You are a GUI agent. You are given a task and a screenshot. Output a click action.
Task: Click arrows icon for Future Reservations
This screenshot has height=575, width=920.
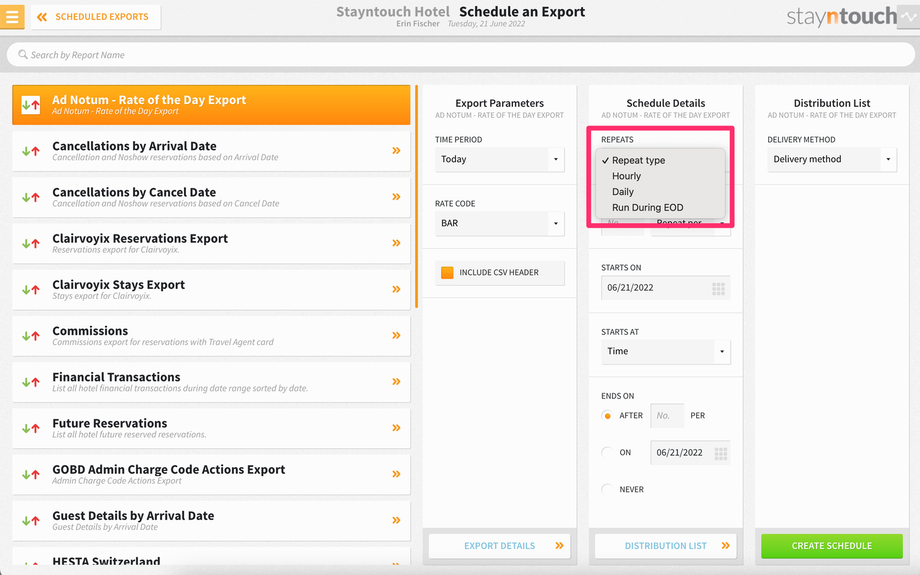(31, 429)
